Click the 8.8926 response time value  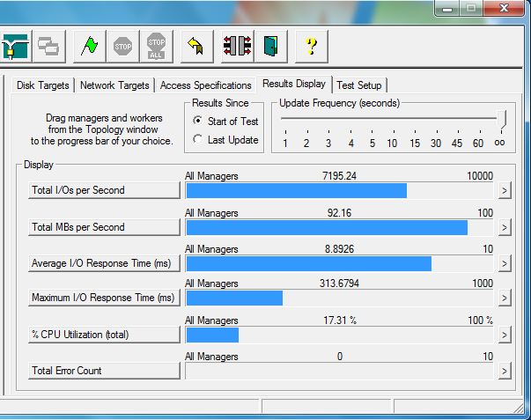click(x=339, y=249)
